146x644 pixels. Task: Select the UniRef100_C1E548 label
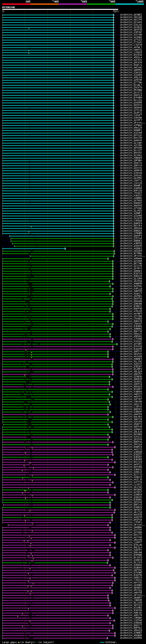point(131,620)
